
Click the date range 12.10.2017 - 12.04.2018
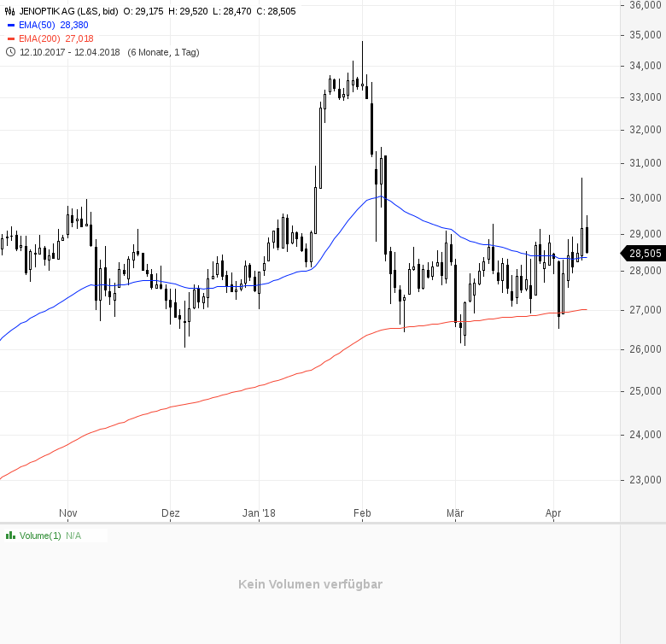70,52
